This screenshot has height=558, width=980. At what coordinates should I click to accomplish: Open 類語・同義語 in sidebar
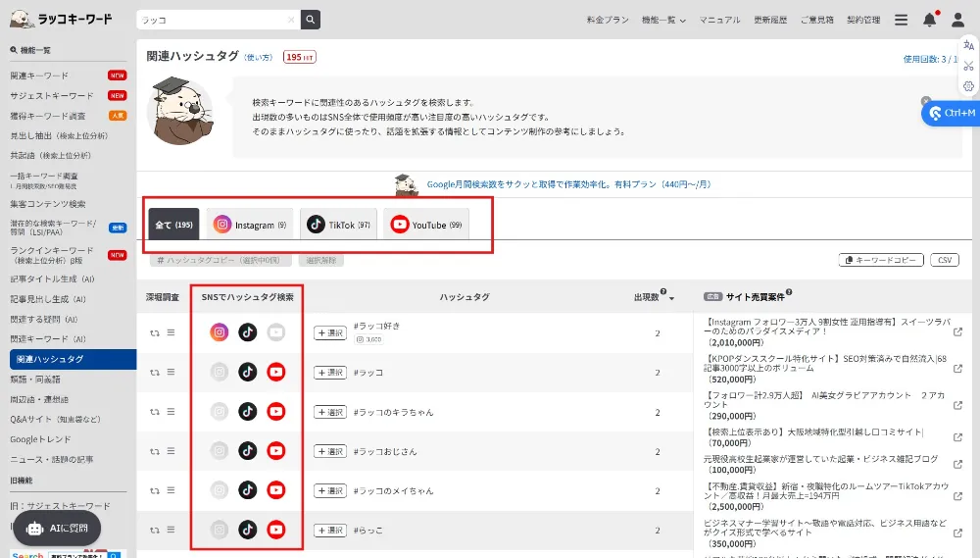pyautogui.click(x=35, y=380)
